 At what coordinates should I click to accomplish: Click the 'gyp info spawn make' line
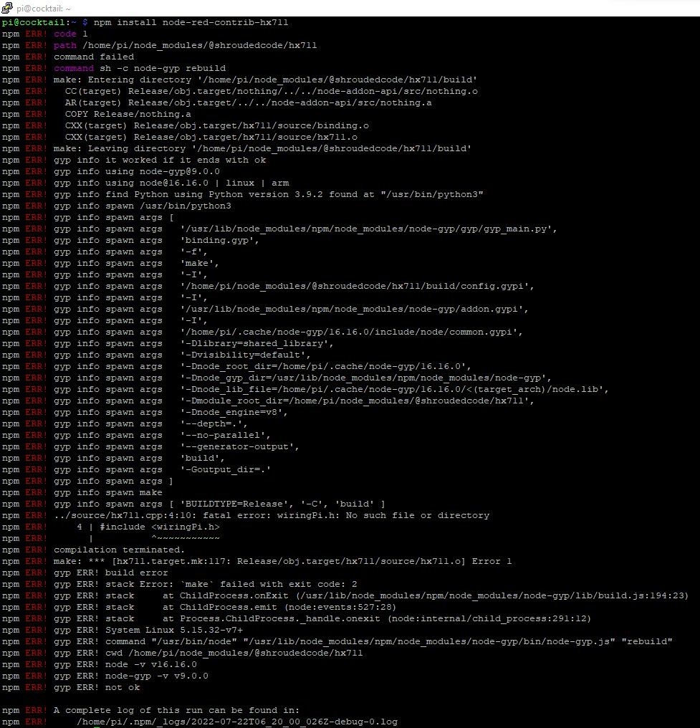(108, 492)
